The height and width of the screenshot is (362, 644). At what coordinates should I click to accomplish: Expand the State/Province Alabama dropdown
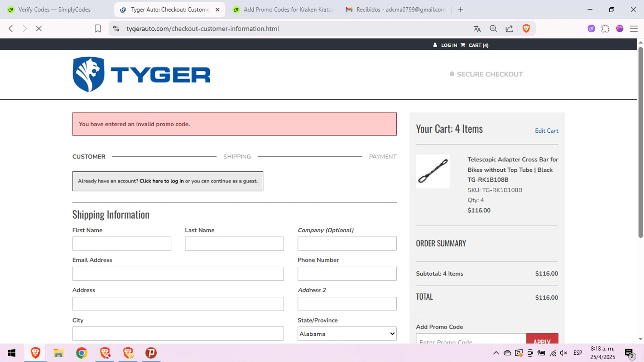(347, 334)
